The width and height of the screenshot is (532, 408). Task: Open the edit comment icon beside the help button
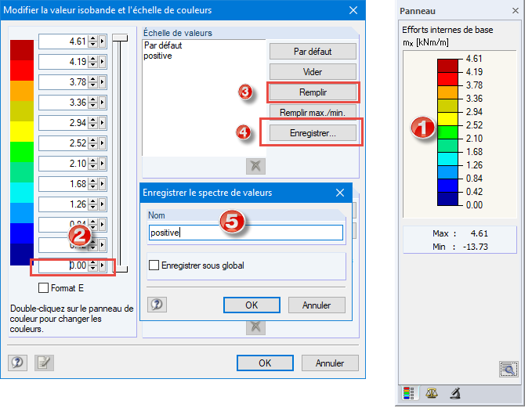click(x=44, y=363)
